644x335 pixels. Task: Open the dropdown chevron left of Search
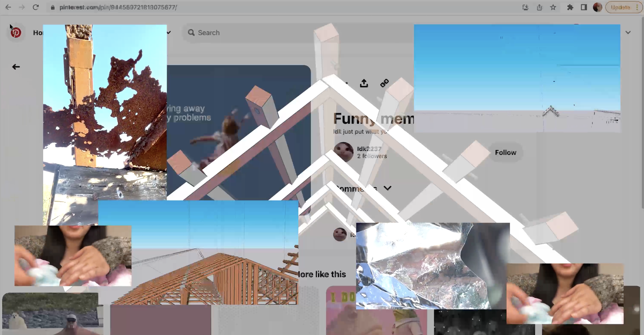tap(169, 32)
